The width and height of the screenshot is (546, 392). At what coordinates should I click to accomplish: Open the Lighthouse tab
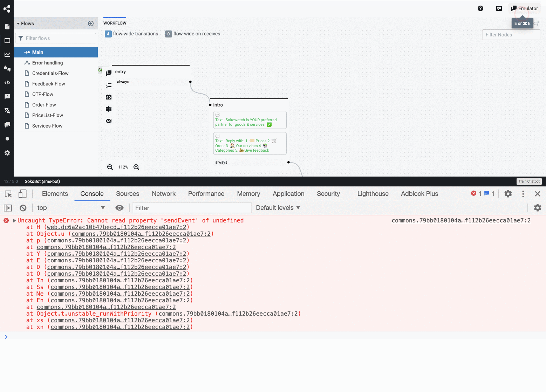click(x=373, y=194)
